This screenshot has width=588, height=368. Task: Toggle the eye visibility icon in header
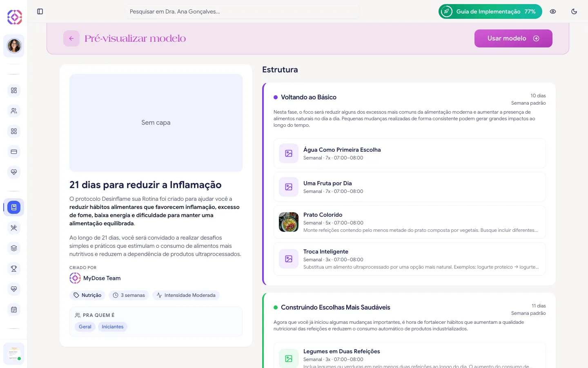coord(553,11)
